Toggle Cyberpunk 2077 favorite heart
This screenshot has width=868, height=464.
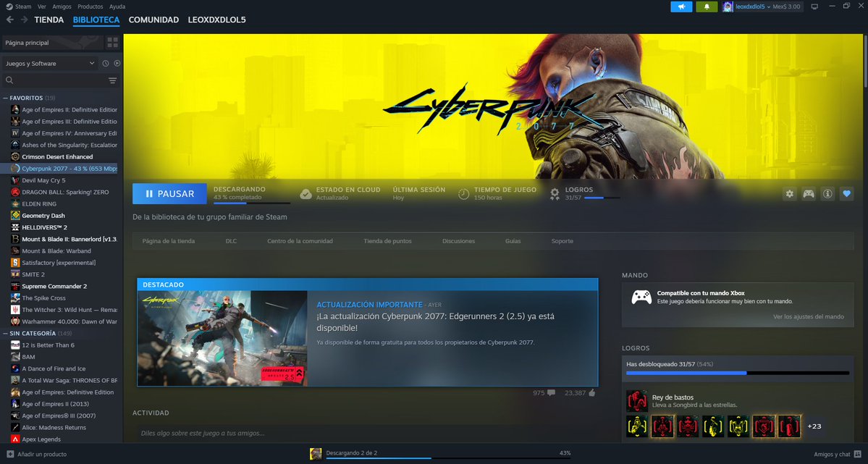tap(846, 194)
